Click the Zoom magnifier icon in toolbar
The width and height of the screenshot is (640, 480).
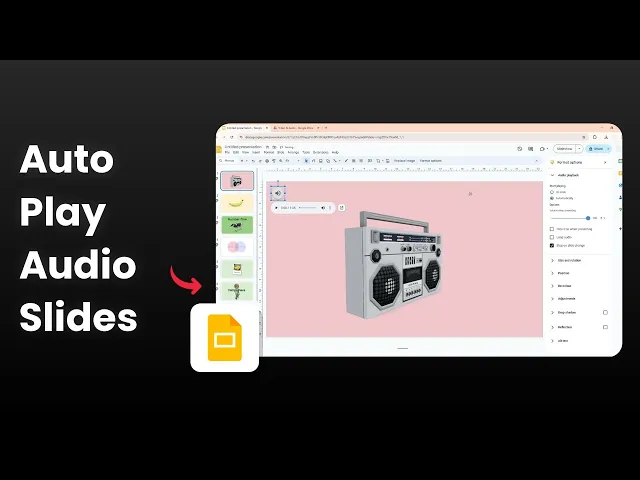tap(281, 161)
